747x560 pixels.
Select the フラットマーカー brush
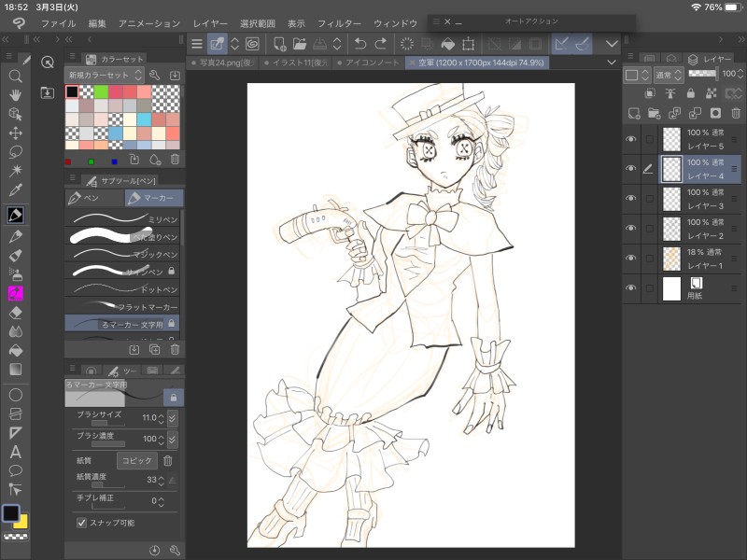[122, 306]
